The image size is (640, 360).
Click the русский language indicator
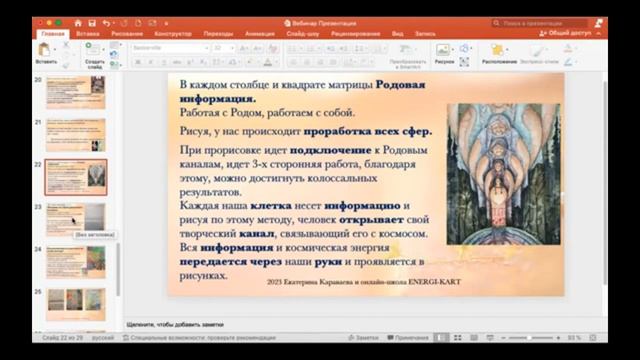coord(103,338)
